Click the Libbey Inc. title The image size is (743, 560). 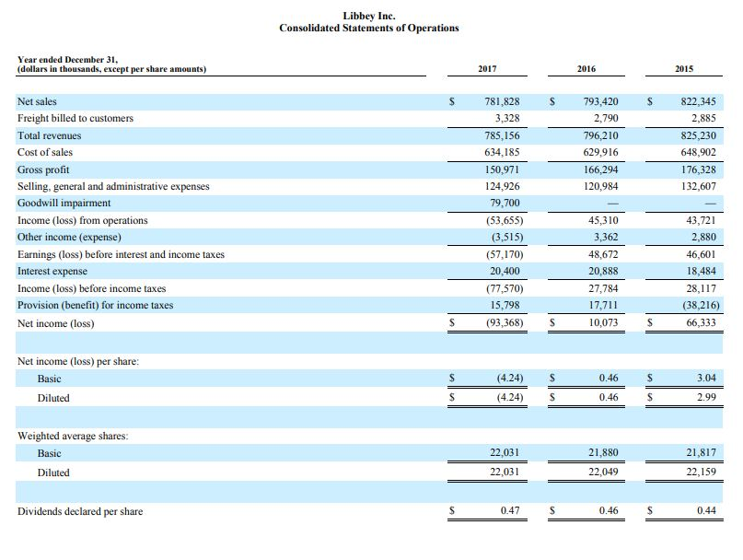[371, 15]
